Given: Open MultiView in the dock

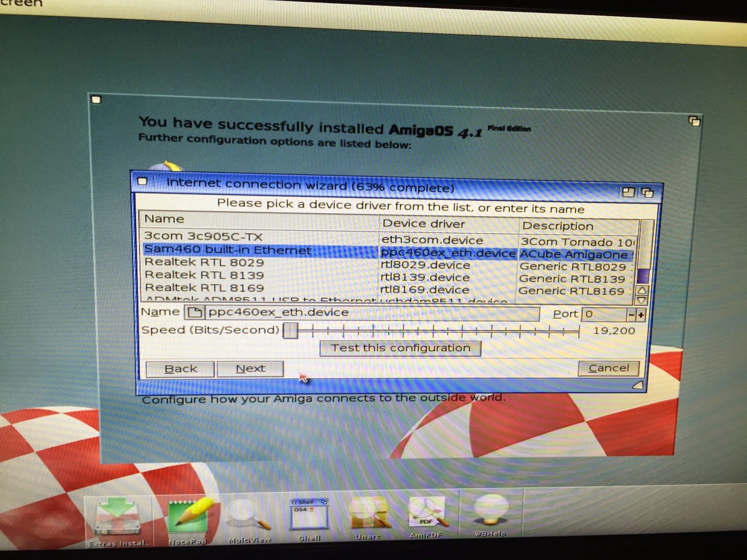Looking at the screenshot, I should (250, 521).
